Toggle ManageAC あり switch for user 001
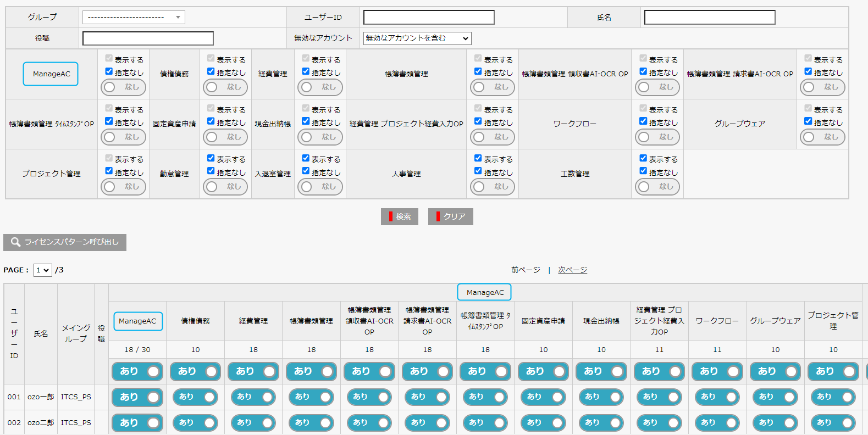The width and height of the screenshot is (868, 435). point(137,397)
